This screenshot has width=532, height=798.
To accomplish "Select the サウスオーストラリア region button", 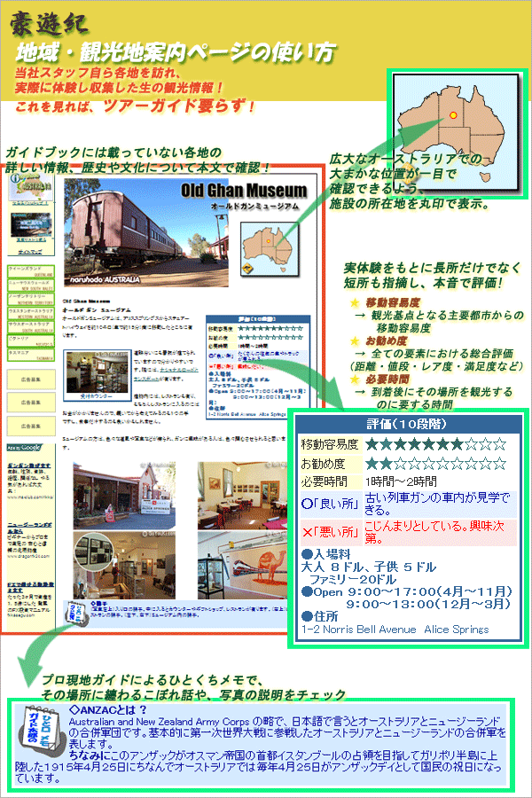I will tap(30, 326).
